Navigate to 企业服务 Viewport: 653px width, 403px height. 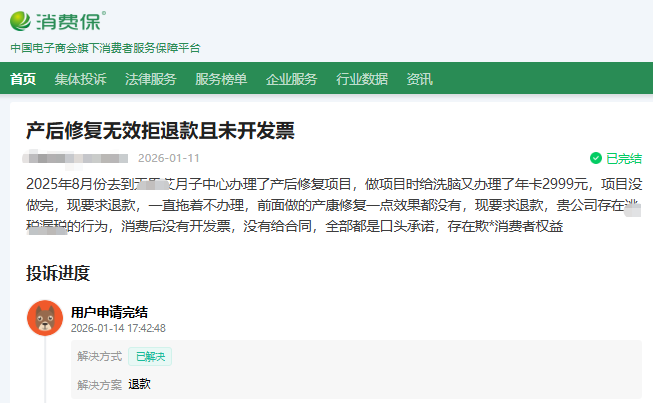click(291, 80)
